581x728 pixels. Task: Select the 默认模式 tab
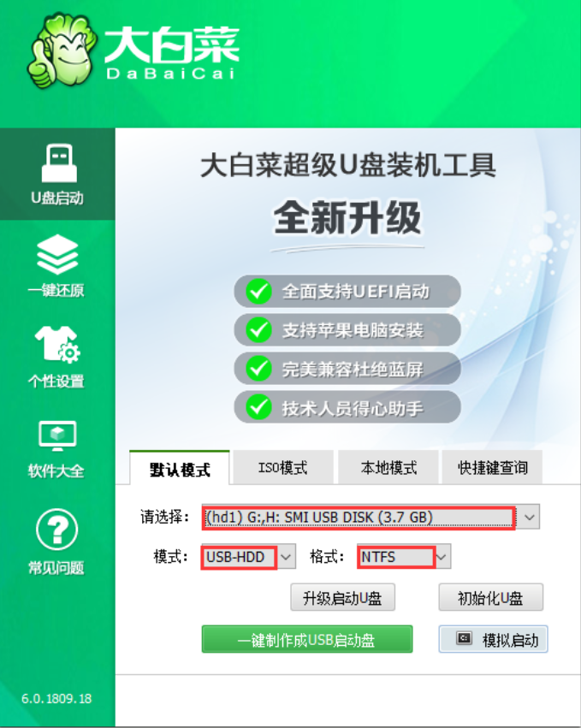[x=180, y=468]
